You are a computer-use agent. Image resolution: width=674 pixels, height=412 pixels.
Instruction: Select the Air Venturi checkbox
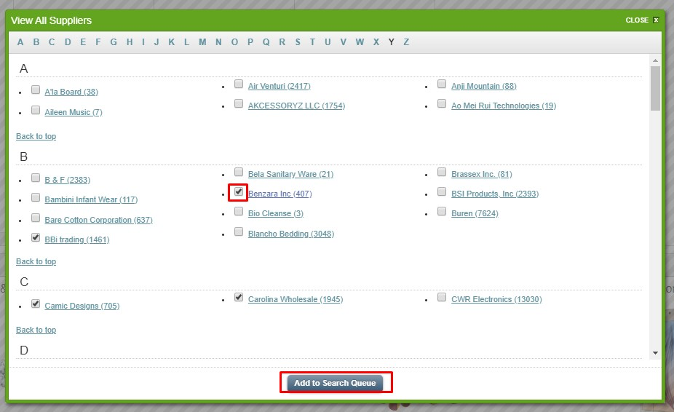[238, 85]
